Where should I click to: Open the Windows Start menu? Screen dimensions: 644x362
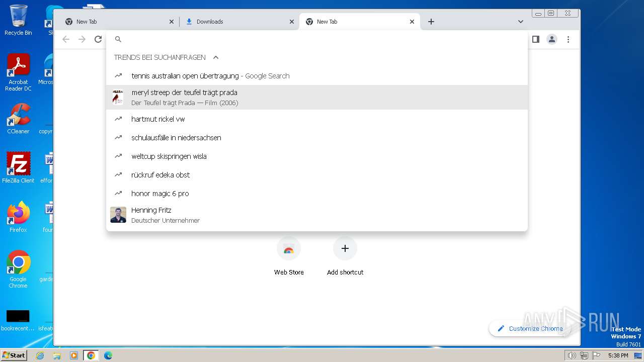[14, 355]
